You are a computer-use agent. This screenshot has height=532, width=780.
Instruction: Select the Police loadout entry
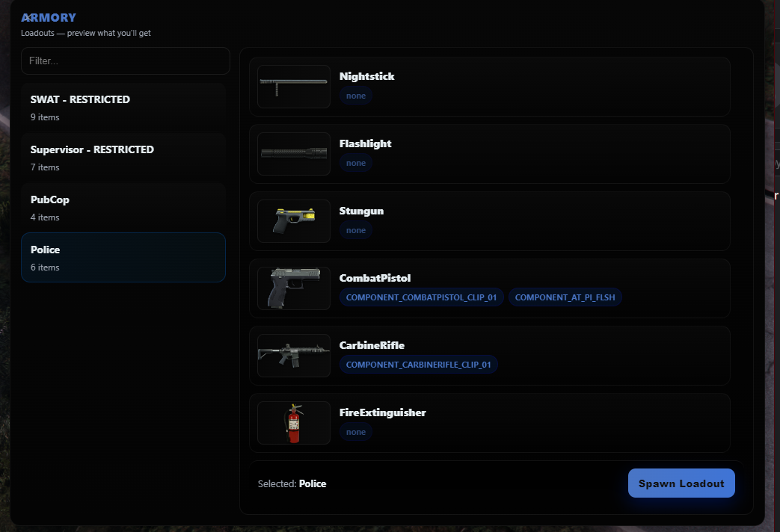point(123,257)
